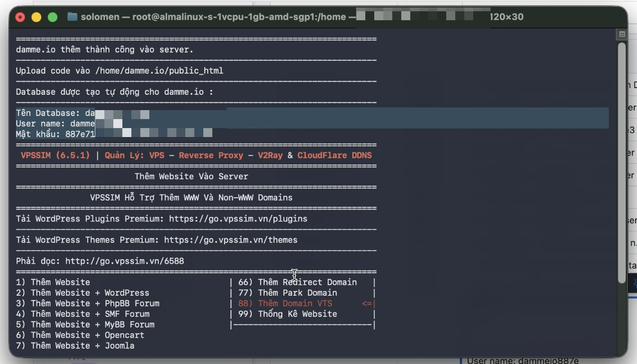
Task: Click option "7) Thêm Website + Joomla"
Action: (75, 346)
